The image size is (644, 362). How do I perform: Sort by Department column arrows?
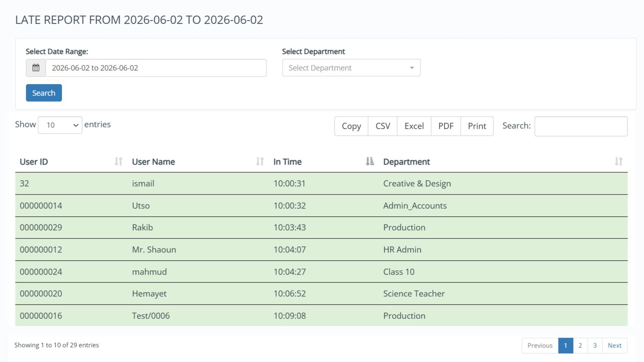(619, 162)
